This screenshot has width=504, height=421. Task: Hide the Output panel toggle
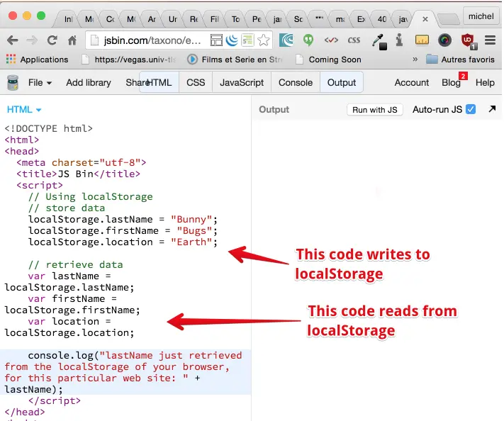tap(341, 82)
